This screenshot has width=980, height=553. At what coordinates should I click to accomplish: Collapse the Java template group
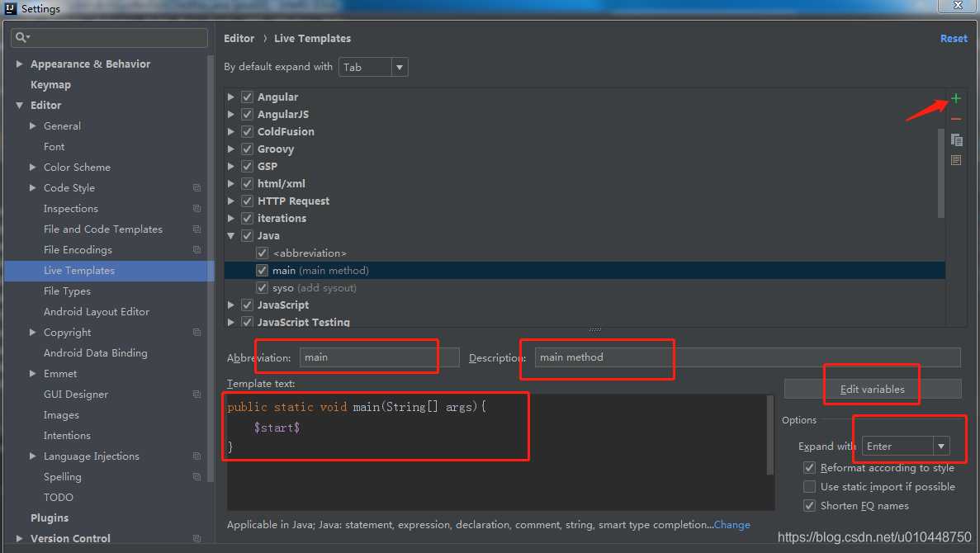click(x=231, y=235)
